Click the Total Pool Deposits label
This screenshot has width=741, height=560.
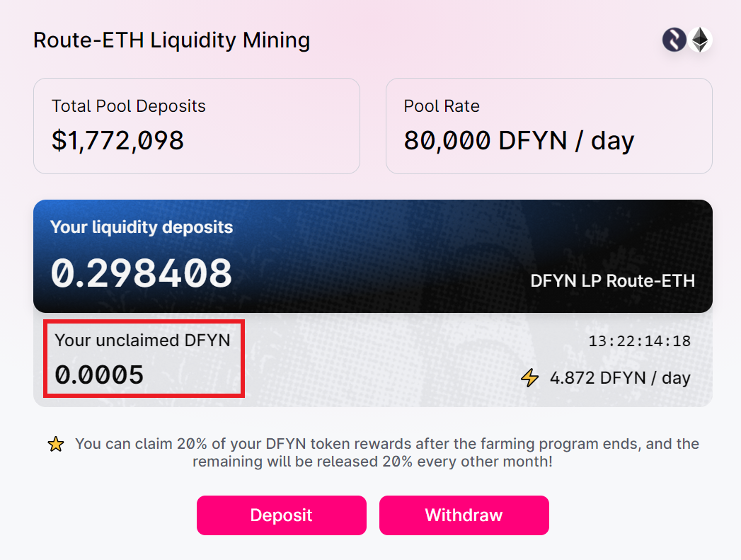(x=129, y=106)
